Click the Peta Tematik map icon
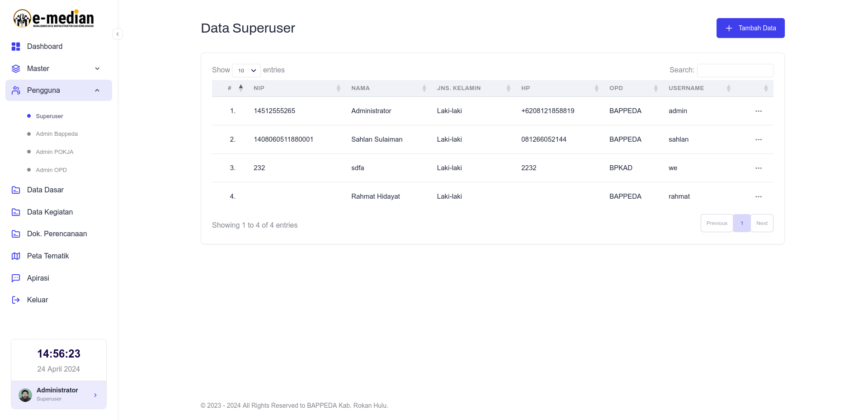 (x=16, y=256)
